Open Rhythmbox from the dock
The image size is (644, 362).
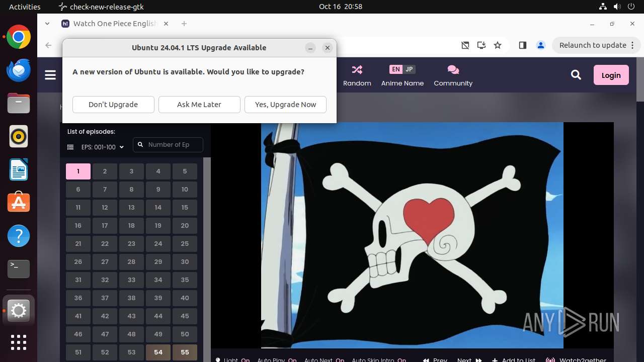coord(19,136)
